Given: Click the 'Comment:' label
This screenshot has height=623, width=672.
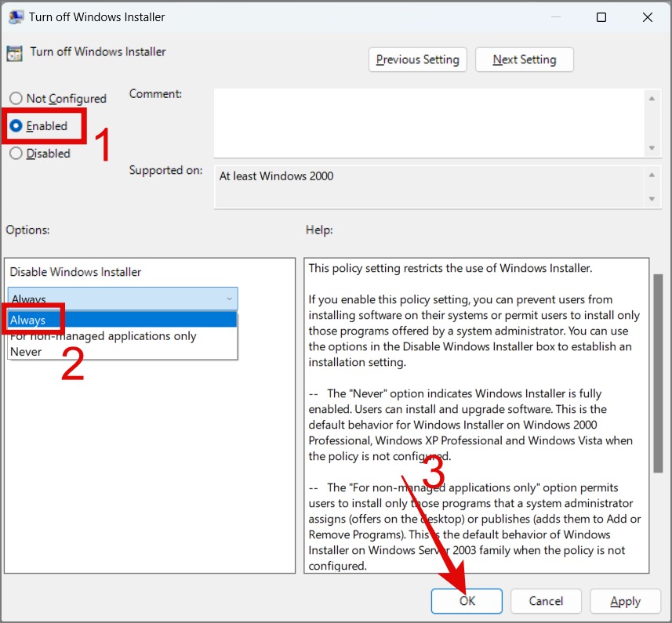Looking at the screenshot, I should pos(155,94).
